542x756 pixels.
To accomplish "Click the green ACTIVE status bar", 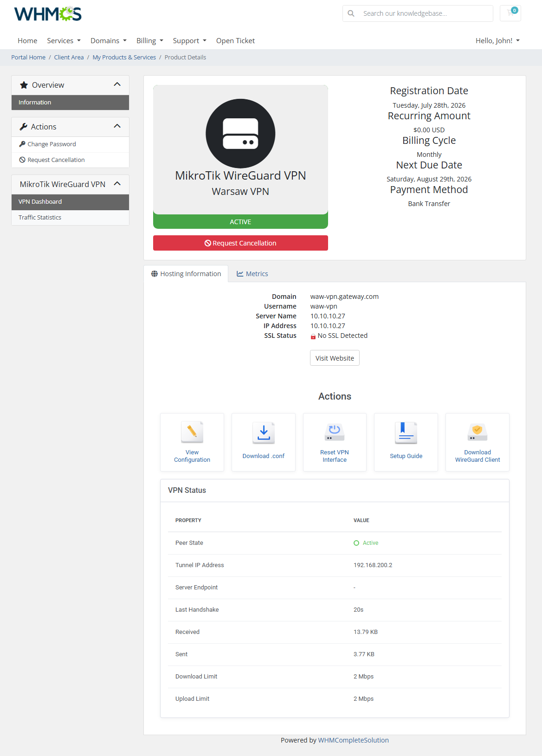I will [x=240, y=222].
